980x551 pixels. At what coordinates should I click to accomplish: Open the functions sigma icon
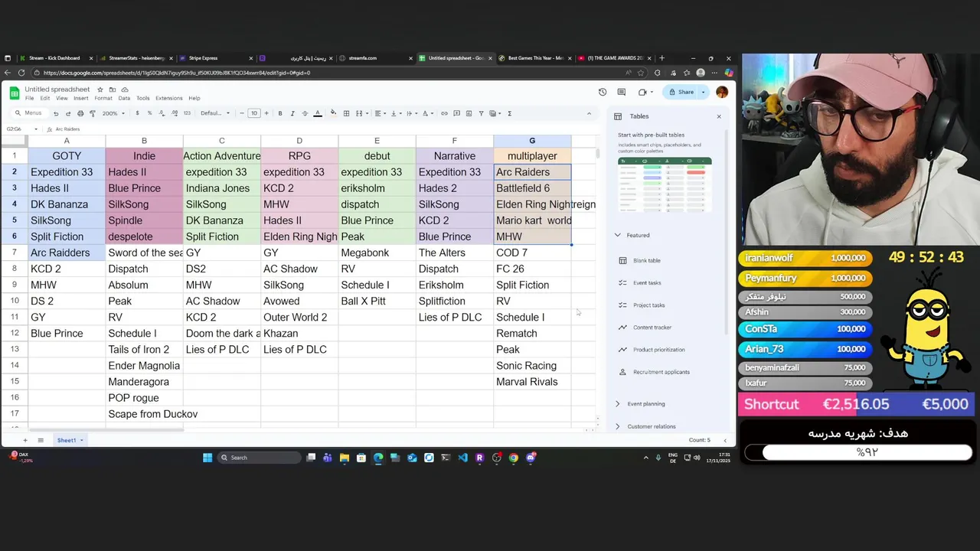click(509, 113)
